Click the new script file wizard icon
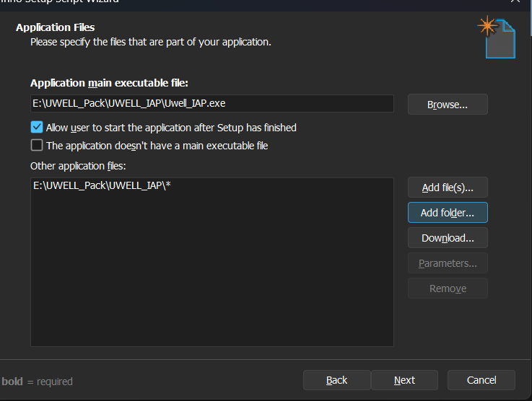Viewport: 532px width, 401px height. coord(497,37)
